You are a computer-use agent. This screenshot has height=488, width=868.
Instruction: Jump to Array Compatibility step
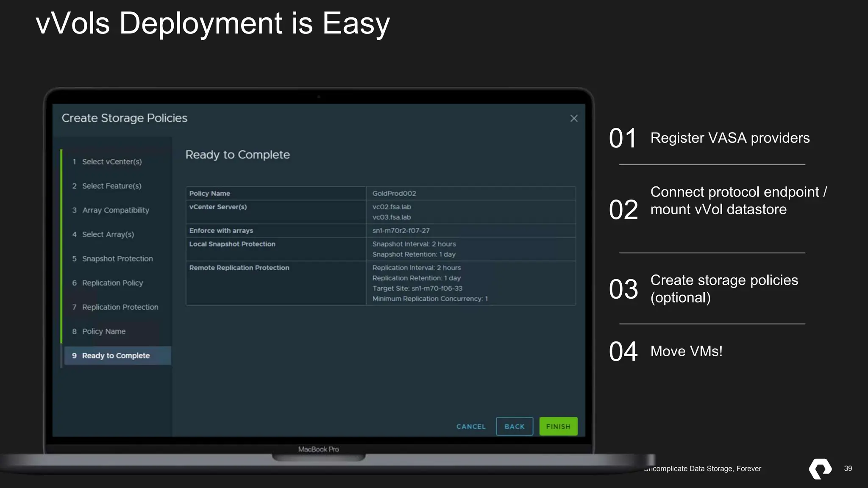[115, 210]
